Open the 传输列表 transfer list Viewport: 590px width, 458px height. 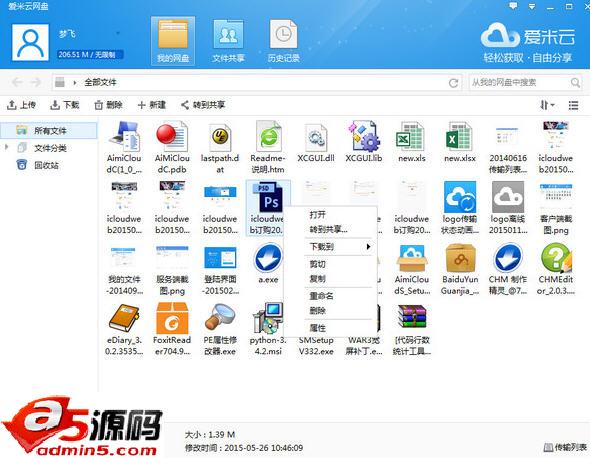(565, 447)
